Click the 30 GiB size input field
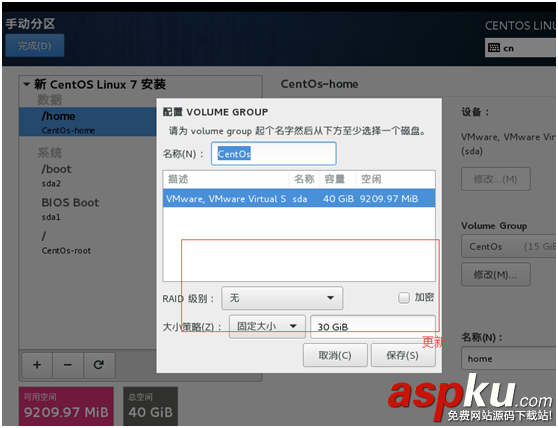This screenshot has height=428, width=558. [x=373, y=327]
